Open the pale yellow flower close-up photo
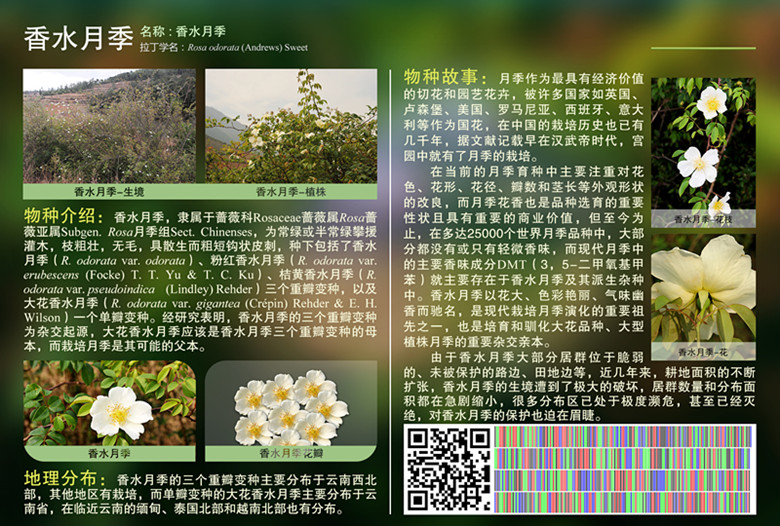780x526 pixels. (x=703, y=288)
